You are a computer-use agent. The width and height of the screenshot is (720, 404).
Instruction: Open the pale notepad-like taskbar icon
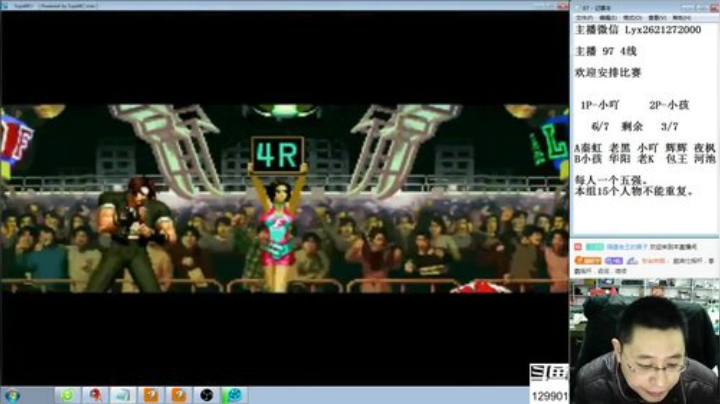[123, 395]
